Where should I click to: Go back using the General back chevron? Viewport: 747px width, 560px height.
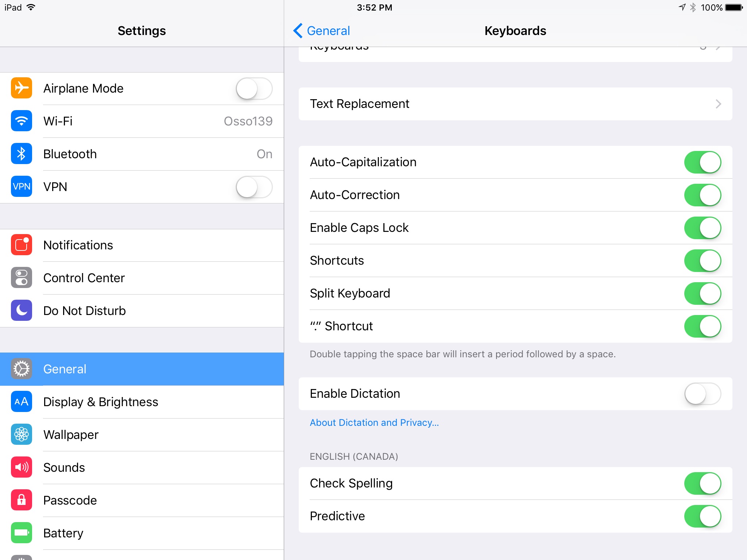tap(298, 31)
